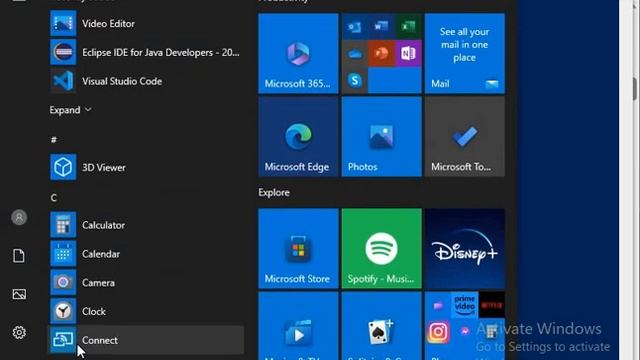This screenshot has height=360, width=640.
Task: Open the Microsoft Store tile
Action: [298, 249]
